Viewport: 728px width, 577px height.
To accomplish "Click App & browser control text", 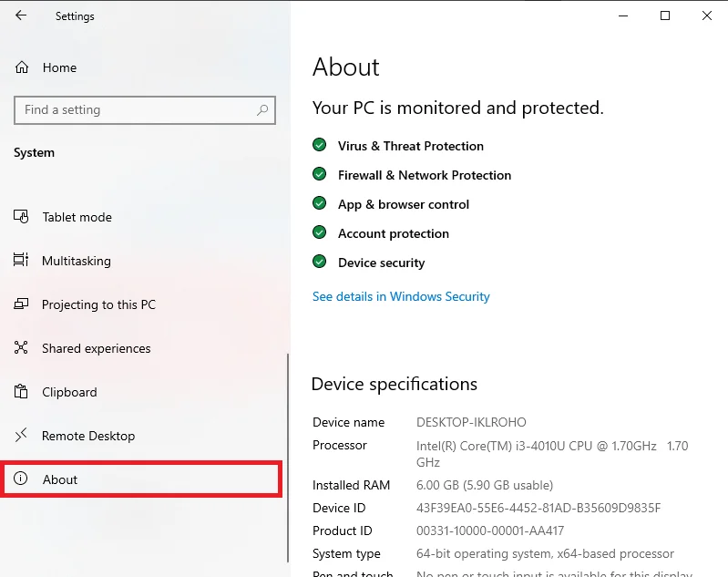I will pyautogui.click(x=404, y=204).
